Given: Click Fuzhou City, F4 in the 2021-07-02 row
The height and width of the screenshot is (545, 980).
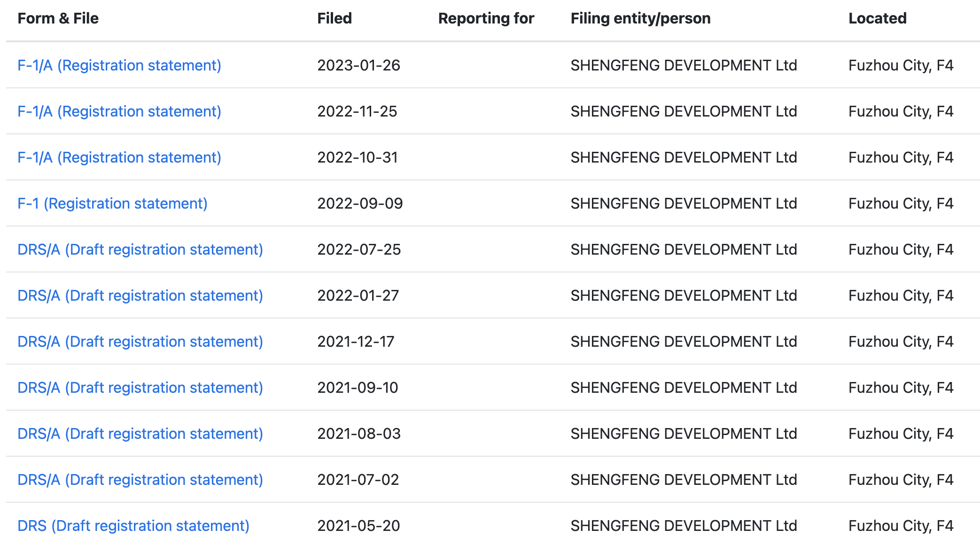Looking at the screenshot, I should pyautogui.click(x=901, y=480).
